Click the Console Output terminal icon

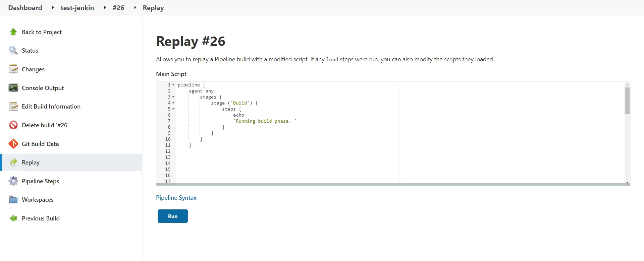[13, 88]
